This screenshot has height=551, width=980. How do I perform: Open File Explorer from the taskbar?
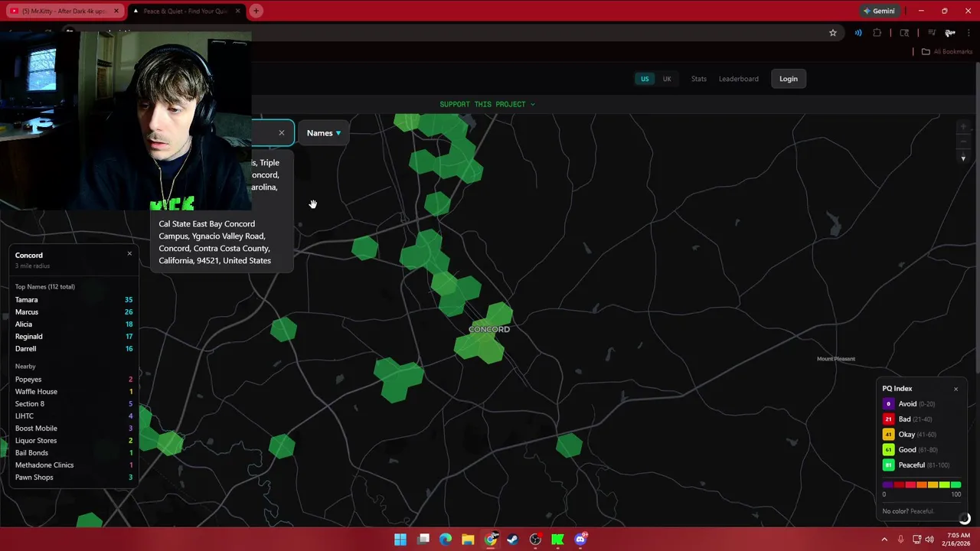468,540
